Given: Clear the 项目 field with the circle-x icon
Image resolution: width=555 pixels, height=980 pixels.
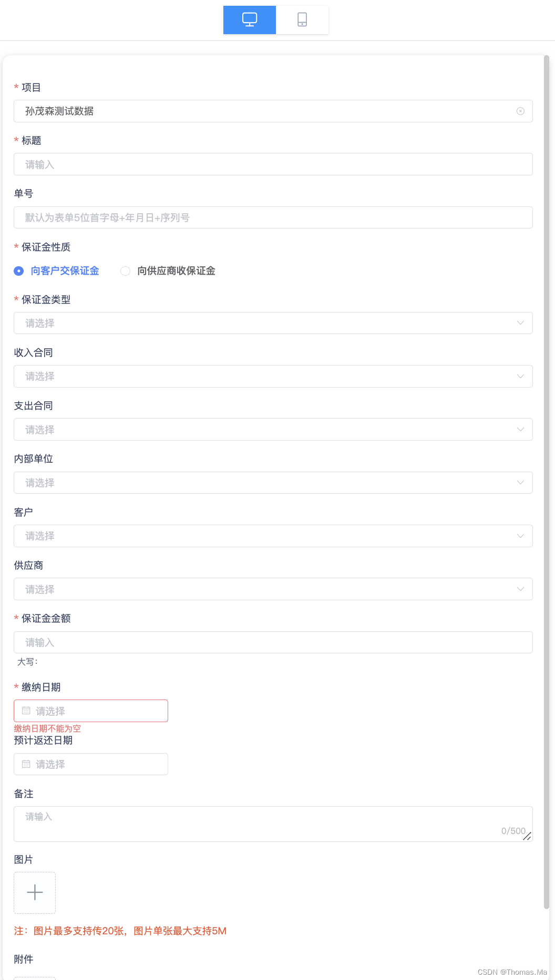Looking at the screenshot, I should [x=520, y=111].
